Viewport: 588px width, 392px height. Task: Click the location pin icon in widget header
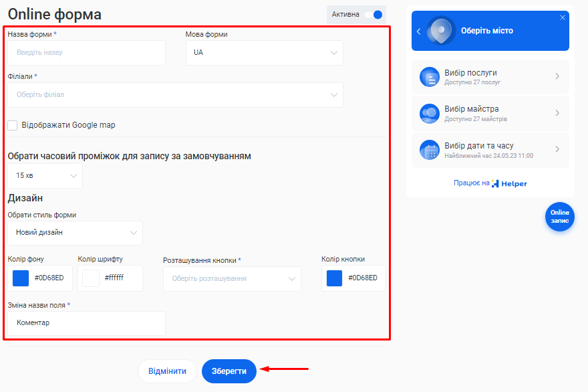pyautogui.click(x=441, y=31)
